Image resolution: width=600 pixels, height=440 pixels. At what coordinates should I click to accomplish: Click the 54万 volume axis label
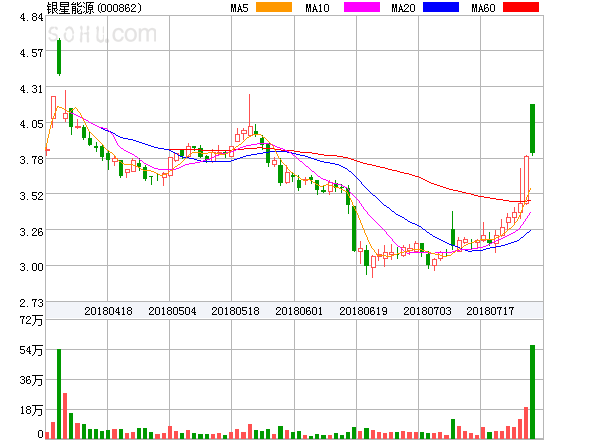pos(31,350)
